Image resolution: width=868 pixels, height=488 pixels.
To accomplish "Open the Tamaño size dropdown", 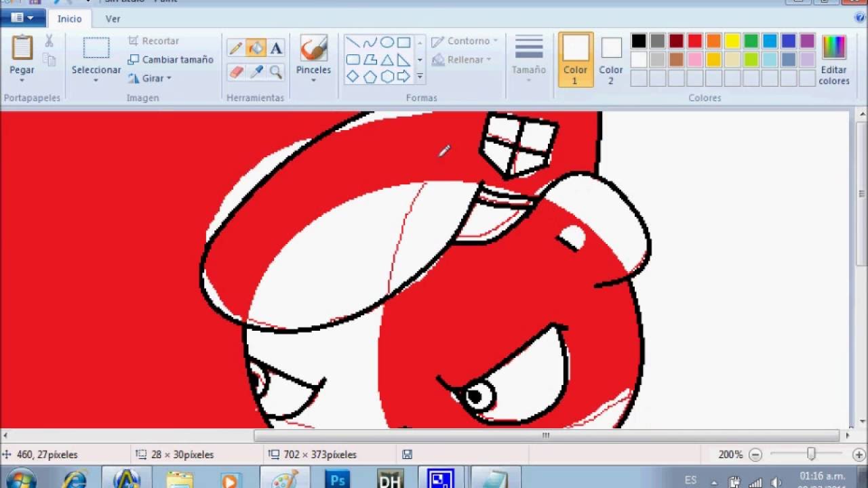I will click(529, 80).
